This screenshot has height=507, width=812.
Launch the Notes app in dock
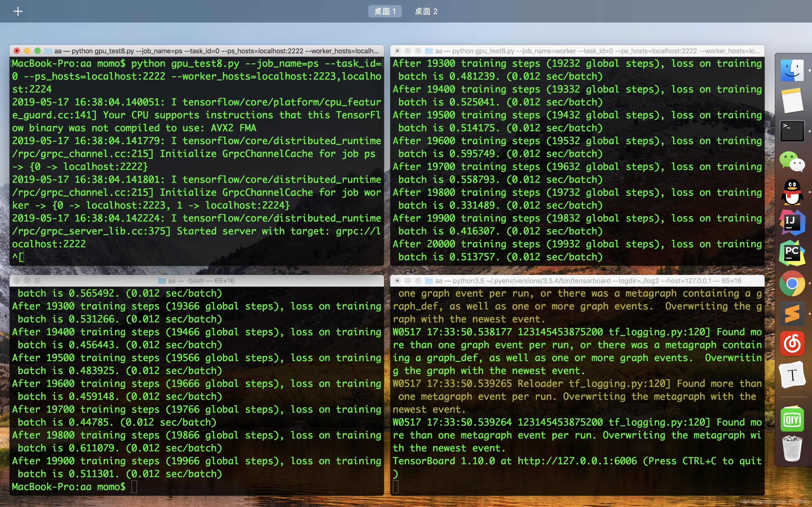[792, 101]
